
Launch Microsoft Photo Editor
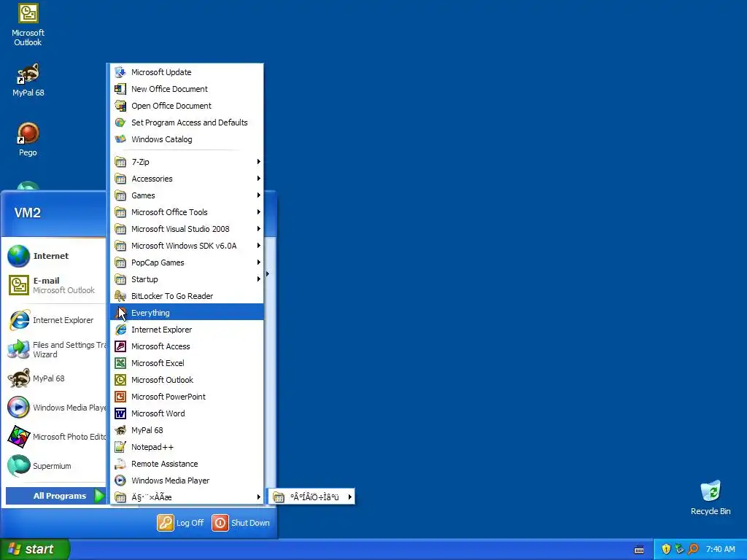click(55, 437)
